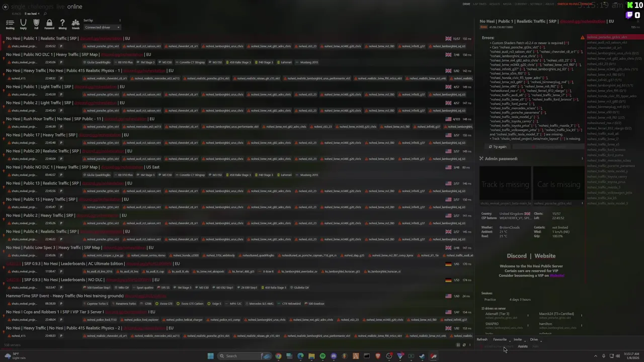This screenshot has width=644, height=362.
Task: Click the Try again button
Action: pyautogui.click(x=497, y=147)
